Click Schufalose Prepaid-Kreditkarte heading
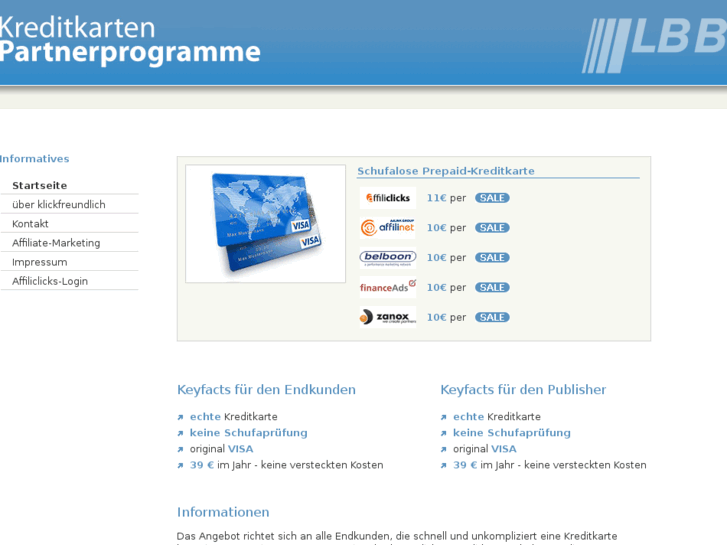The height and width of the screenshot is (545, 727). pyautogui.click(x=446, y=171)
